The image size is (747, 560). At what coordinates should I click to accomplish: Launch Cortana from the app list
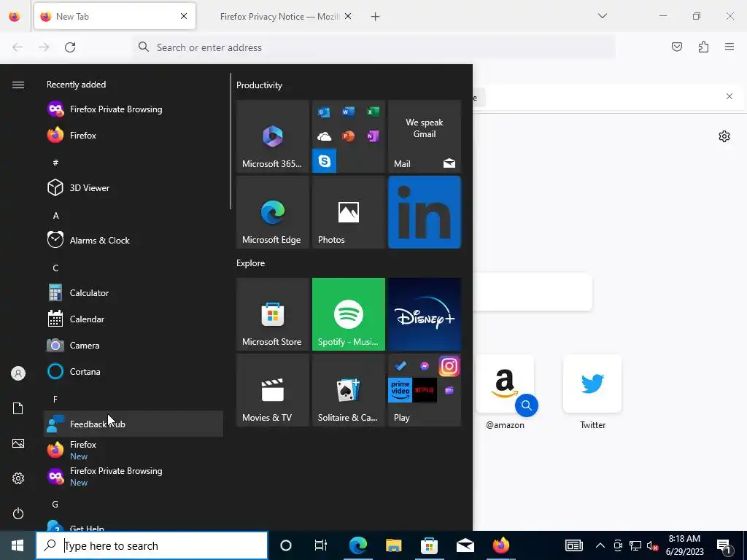click(133, 371)
